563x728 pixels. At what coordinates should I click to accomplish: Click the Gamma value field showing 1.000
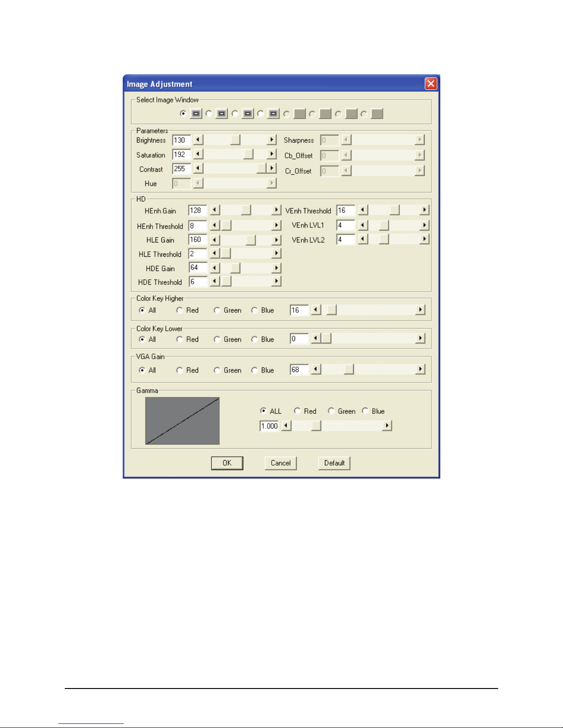[269, 426]
